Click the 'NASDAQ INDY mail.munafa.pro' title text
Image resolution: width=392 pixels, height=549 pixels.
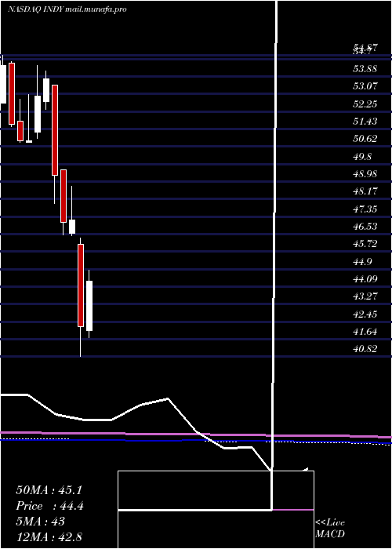(x=67, y=9)
